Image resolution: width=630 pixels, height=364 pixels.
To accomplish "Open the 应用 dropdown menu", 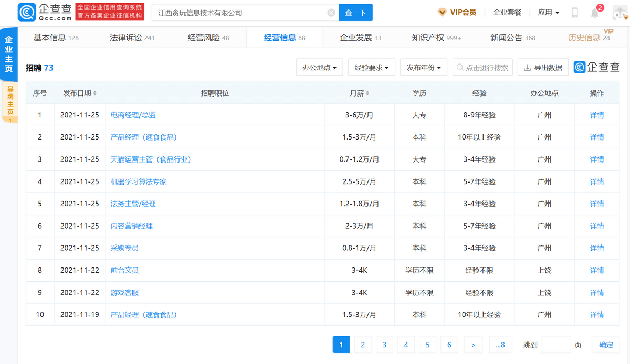I will [549, 13].
